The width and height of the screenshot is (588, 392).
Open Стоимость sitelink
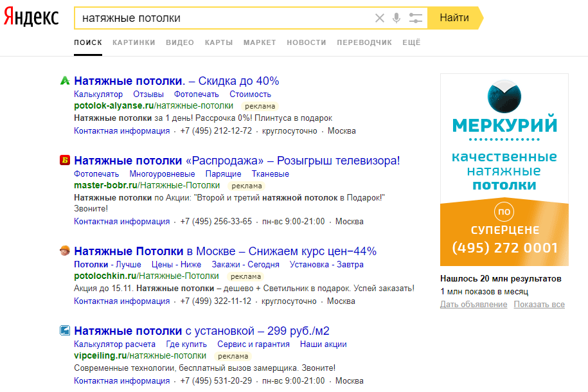(x=250, y=94)
